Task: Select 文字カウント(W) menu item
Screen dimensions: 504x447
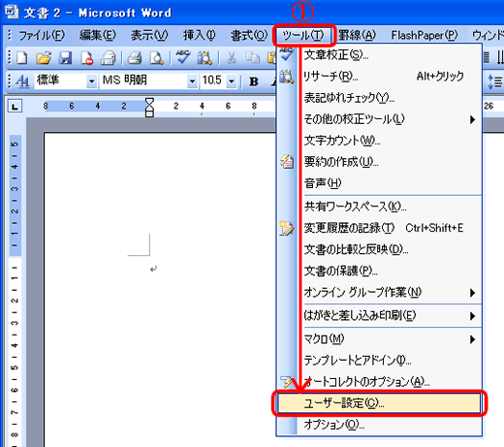Action: [x=379, y=141]
